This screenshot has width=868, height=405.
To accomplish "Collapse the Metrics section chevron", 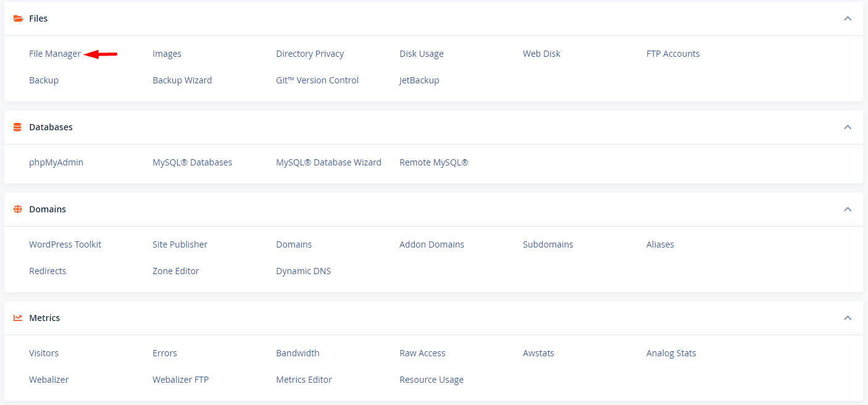I will (848, 318).
